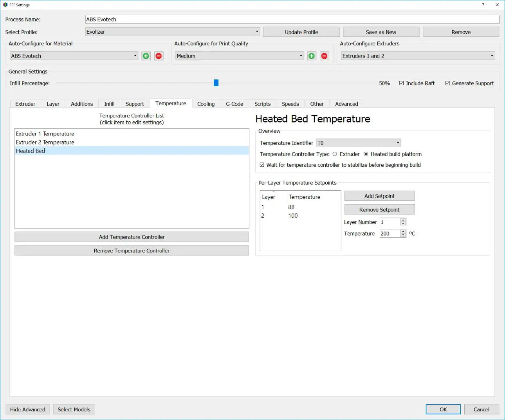Click the Save as New button
The width and height of the screenshot is (505, 420).
click(x=381, y=32)
